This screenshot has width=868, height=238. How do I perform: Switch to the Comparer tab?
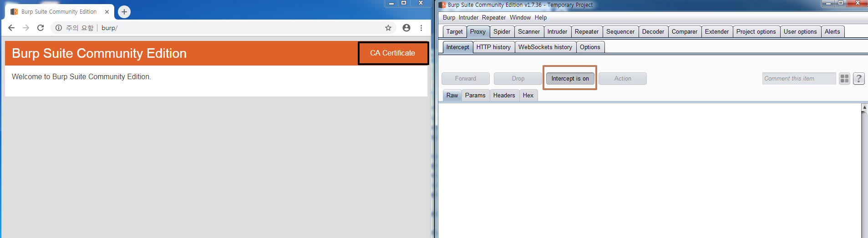point(685,31)
